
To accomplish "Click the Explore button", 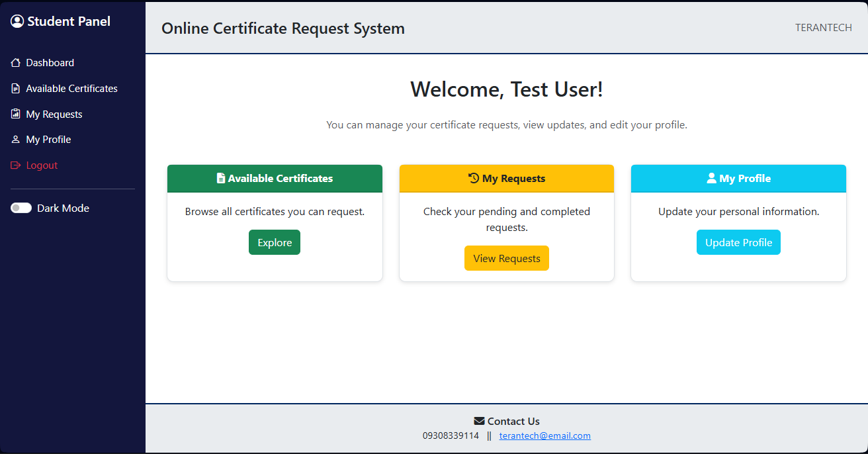I will [274, 242].
